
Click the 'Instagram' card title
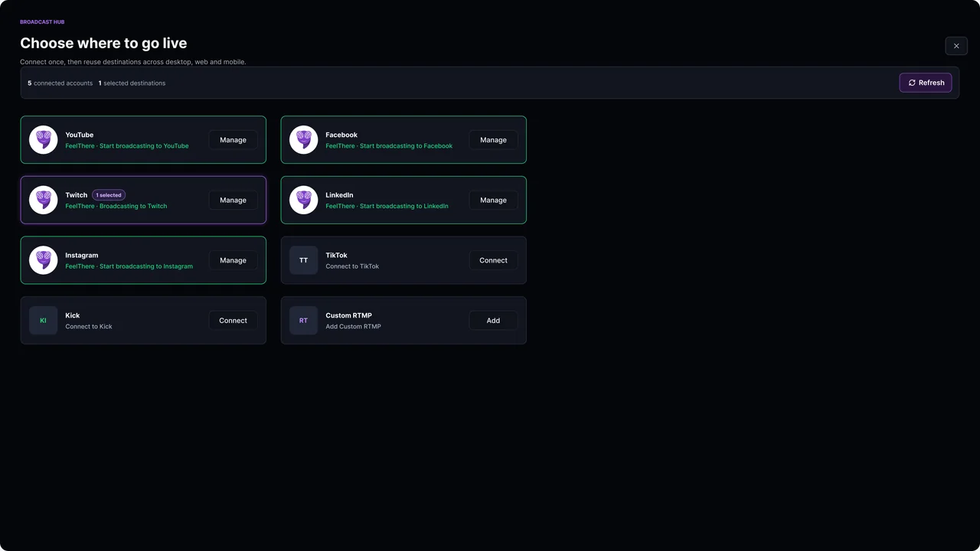tap(82, 256)
